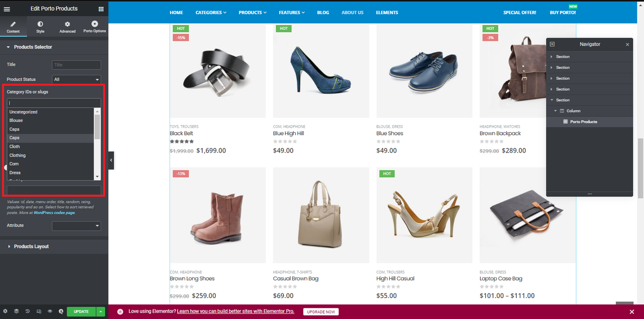This screenshot has width=644, height=319.
Task: Click the SPECIAL OFFER! link
Action: tap(520, 13)
